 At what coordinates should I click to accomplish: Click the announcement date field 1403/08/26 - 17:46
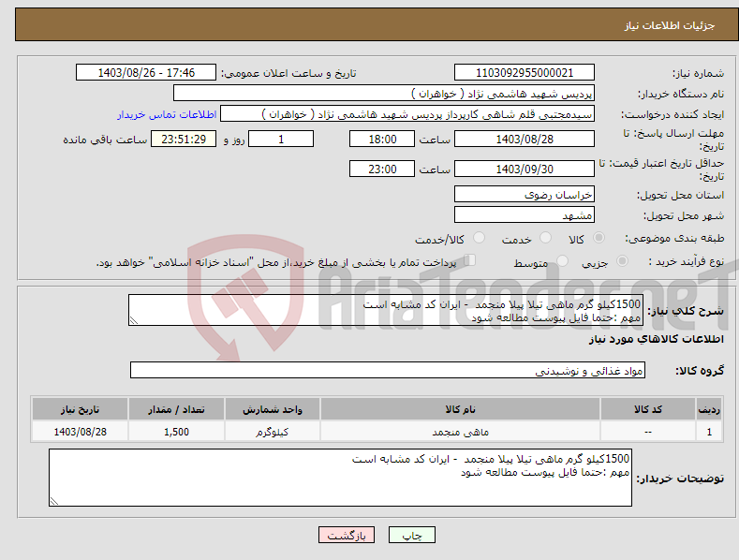click(x=146, y=73)
